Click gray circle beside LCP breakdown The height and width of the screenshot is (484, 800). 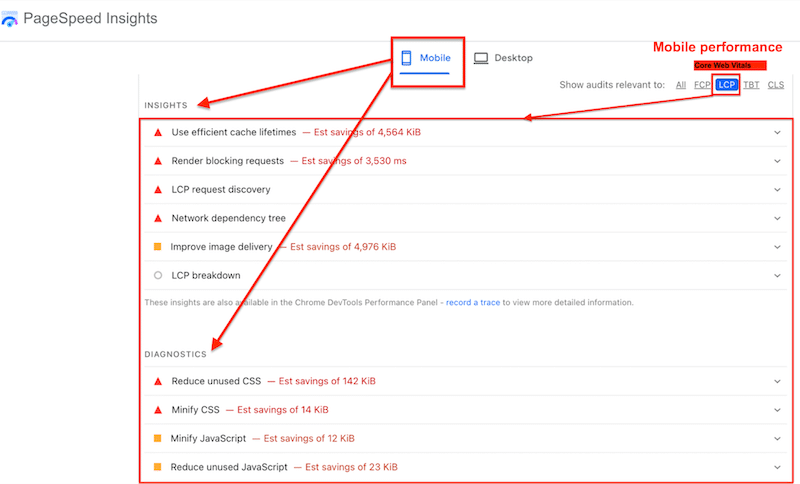tap(158, 275)
